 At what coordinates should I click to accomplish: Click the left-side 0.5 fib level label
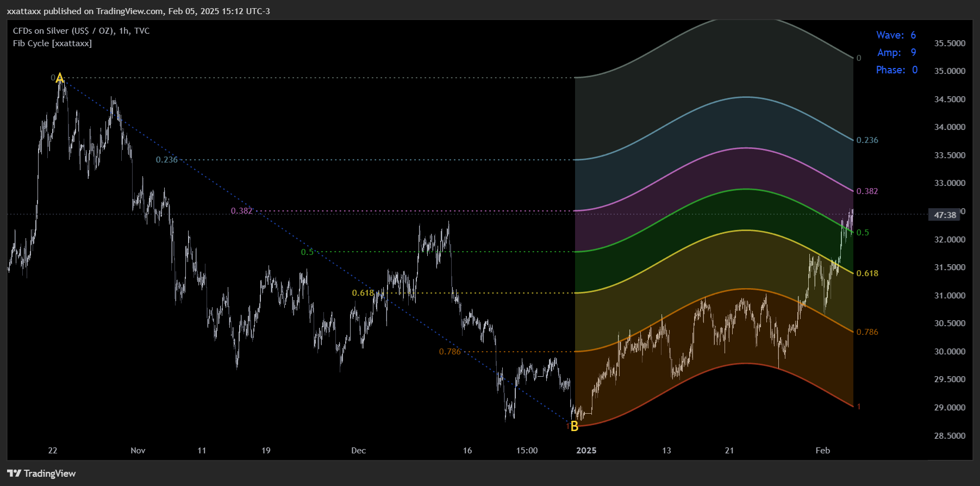(307, 252)
